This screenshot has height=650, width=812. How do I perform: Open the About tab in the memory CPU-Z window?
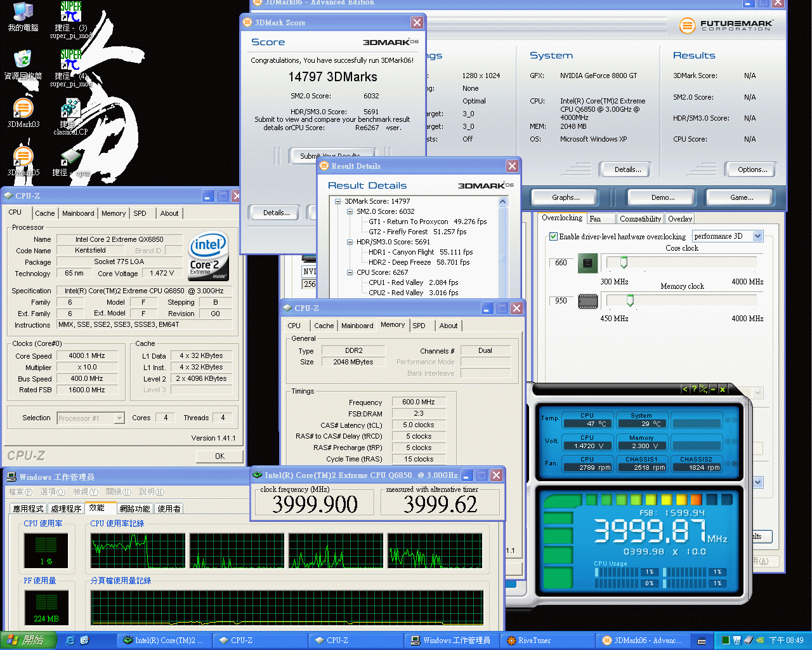pos(449,326)
